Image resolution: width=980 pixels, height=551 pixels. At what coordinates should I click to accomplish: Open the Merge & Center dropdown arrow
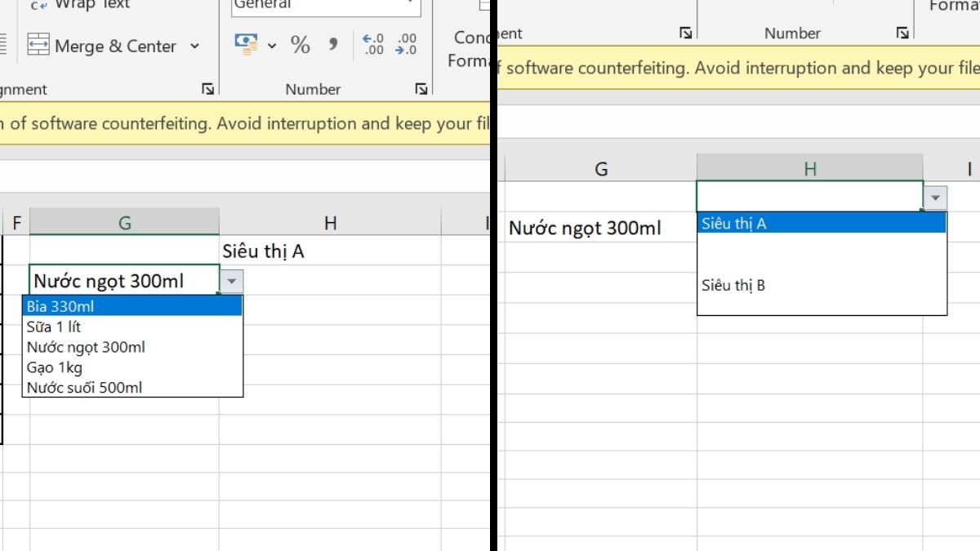(194, 46)
